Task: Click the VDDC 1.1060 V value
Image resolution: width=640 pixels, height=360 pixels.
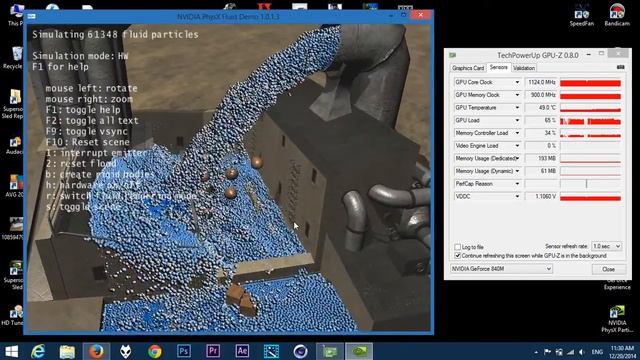Action: pos(541,197)
